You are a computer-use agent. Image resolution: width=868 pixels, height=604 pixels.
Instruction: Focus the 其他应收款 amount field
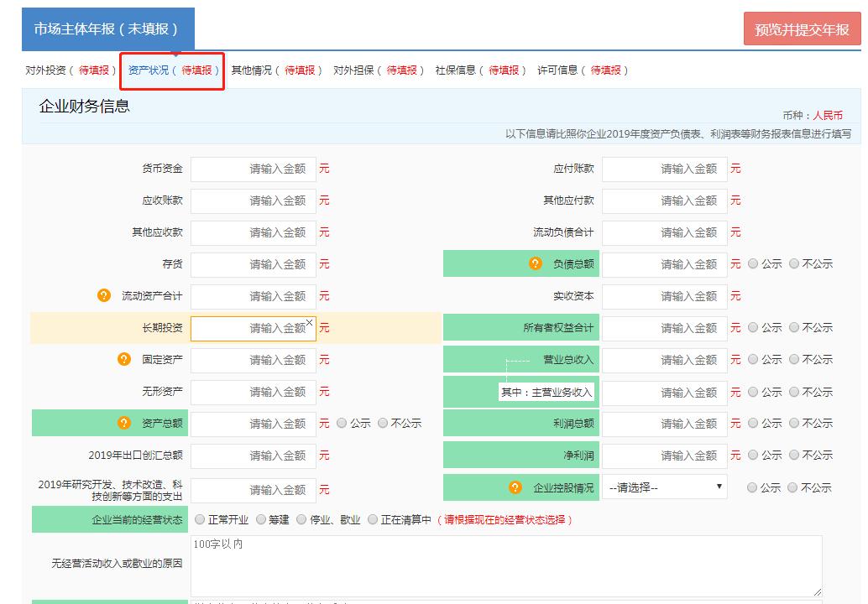pyautogui.click(x=254, y=232)
